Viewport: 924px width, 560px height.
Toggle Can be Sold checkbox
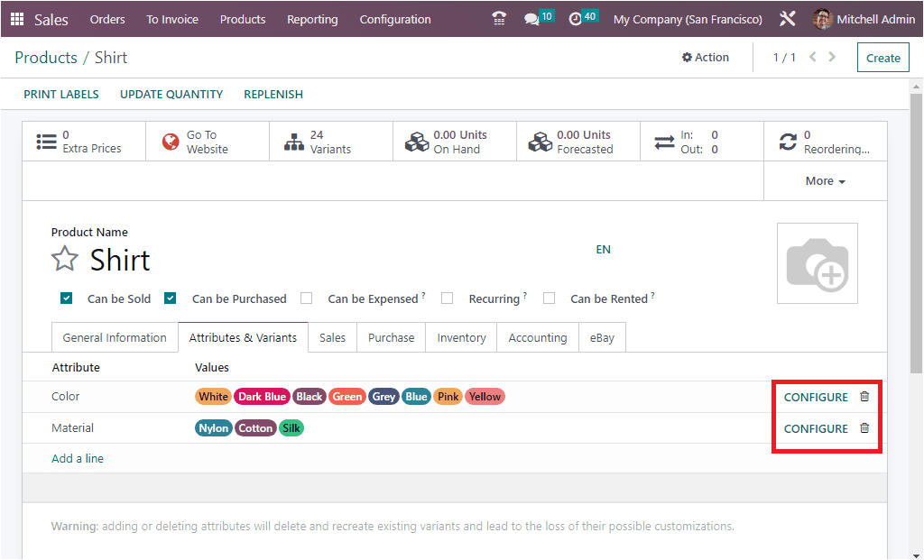[67, 298]
